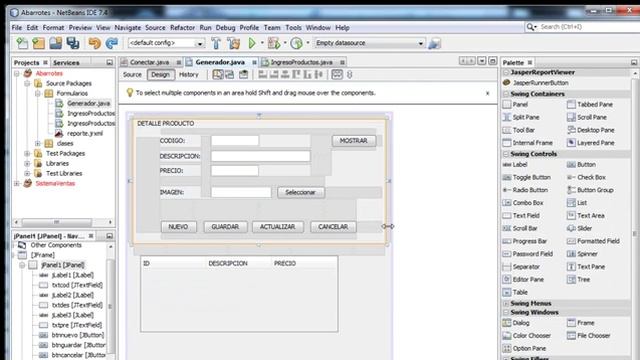Expand the SistemaVentas project node

click(17, 183)
